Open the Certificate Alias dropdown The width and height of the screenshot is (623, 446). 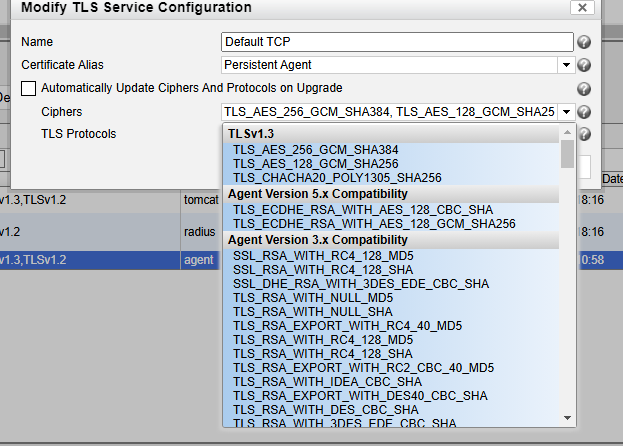pyautogui.click(x=567, y=65)
